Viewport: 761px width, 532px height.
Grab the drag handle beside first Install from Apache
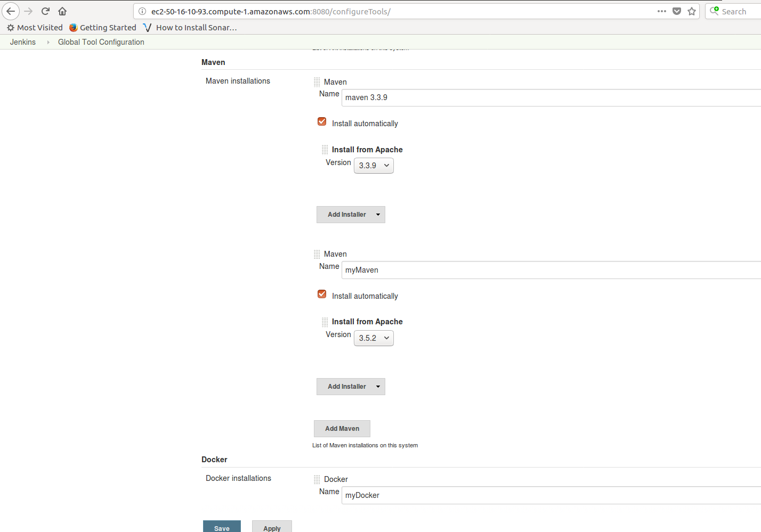pyautogui.click(x=325, y=150)
